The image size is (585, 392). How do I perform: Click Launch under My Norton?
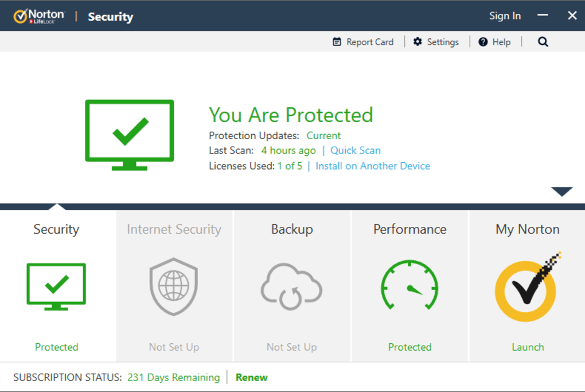coord(528,347)
